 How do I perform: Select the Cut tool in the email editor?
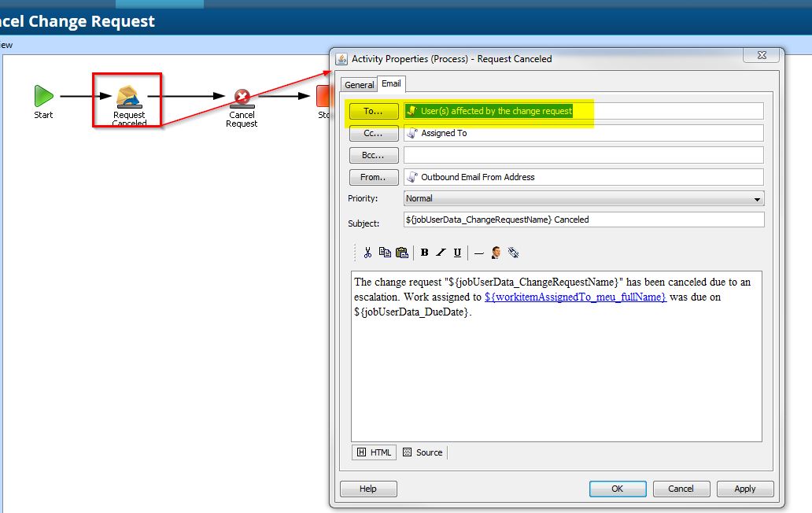367,253
